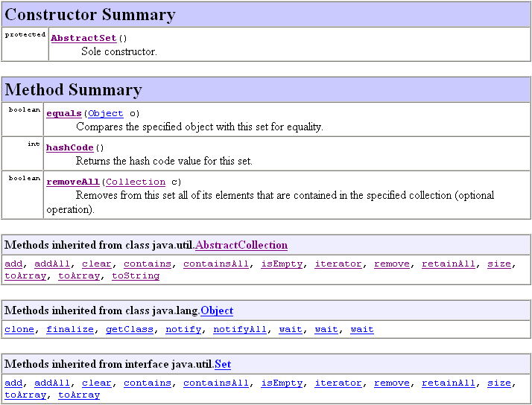Screen dimensions: 532x405
Task: Click the notify method link
Action: 183,329
